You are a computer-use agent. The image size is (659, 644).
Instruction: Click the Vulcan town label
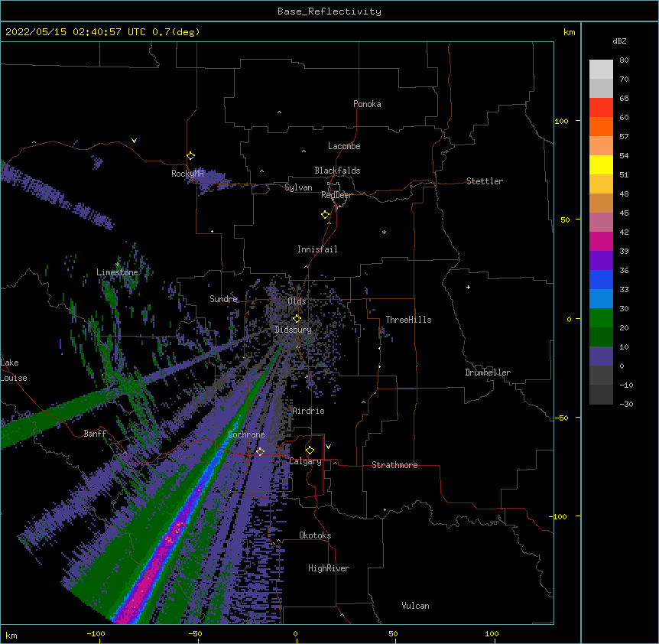click(415, 606)
